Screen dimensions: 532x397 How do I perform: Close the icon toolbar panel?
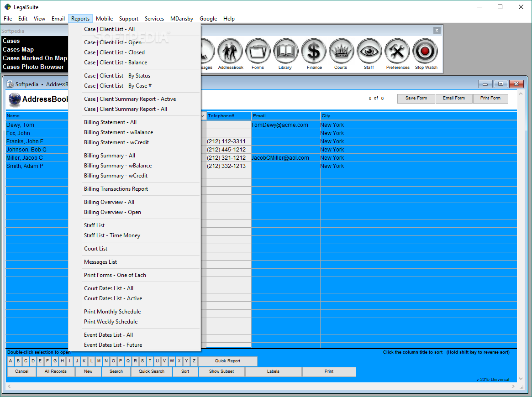tap(437, 31)
